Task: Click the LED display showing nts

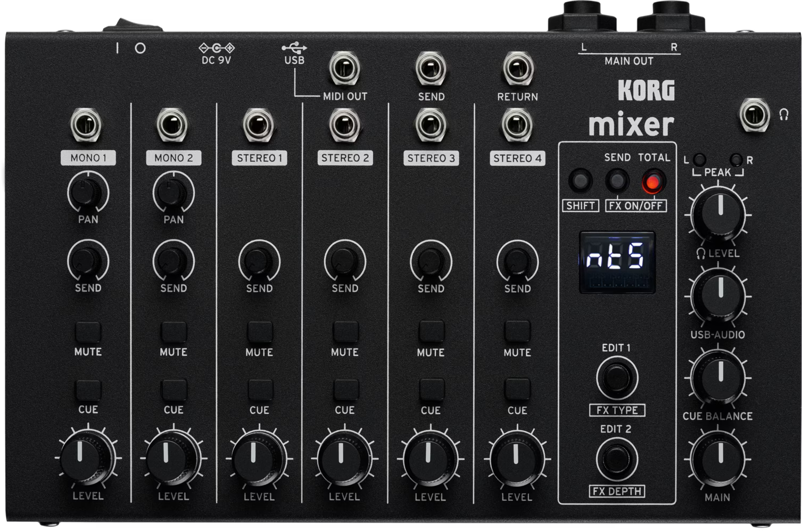Action: (617, 262)
